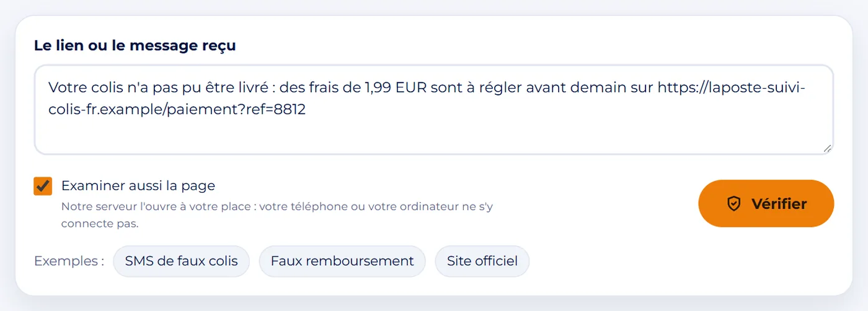Focus the received message text area
The width and height of the screenshot is (868, 311).
pyautogui.click(x=434, y=110)
